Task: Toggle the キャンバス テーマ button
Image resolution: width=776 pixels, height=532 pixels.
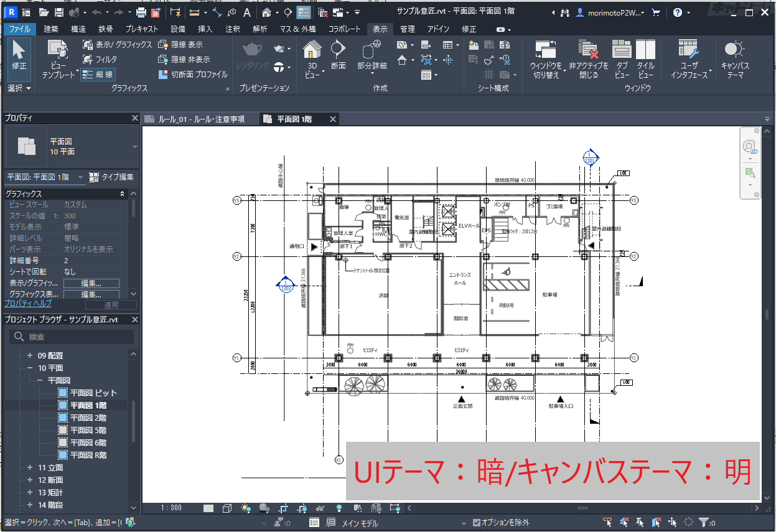Action: coord(736,59)
